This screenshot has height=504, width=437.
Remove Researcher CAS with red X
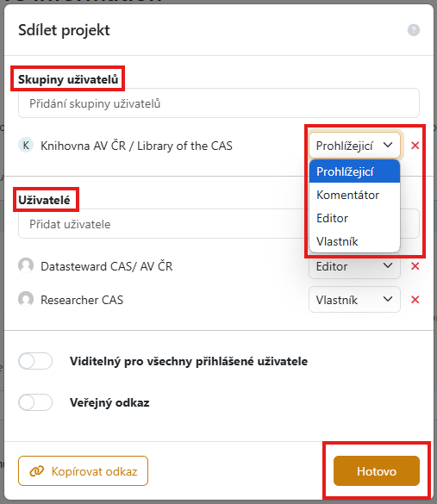coord(415,300)
